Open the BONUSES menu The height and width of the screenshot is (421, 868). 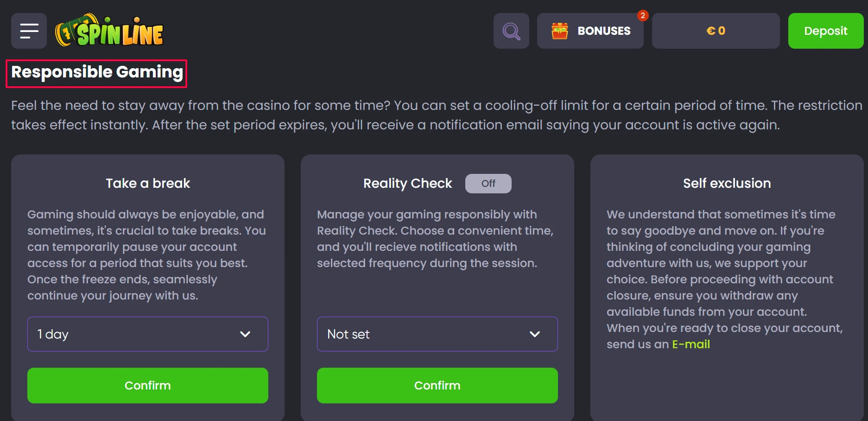590,31
